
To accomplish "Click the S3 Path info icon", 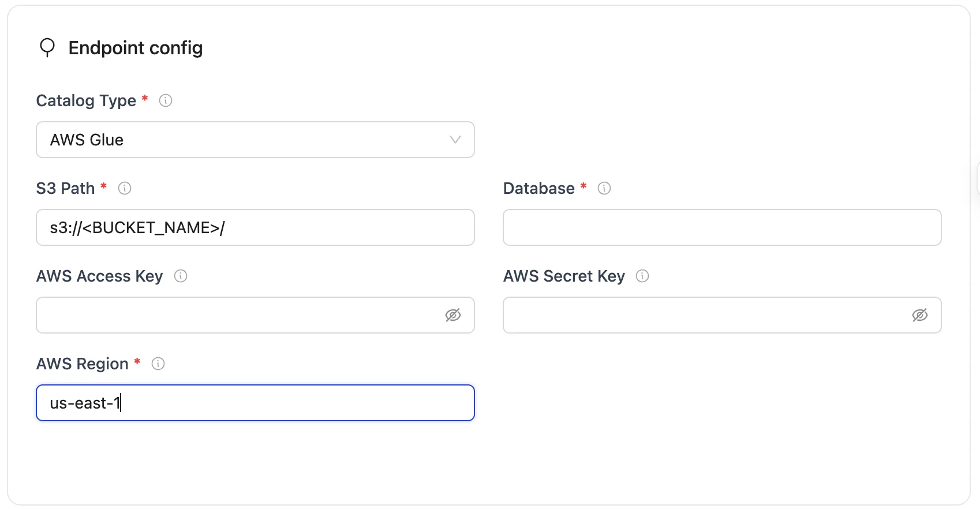I will (125, 188).
